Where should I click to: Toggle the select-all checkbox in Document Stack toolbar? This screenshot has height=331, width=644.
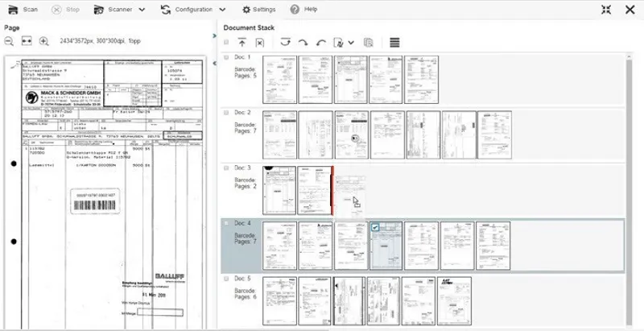[226, 42]
